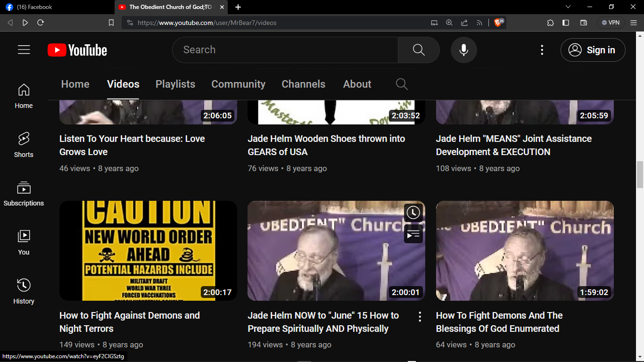The width and height of the screenshot is (644, 362).
Task: Click browser back arrow
Action: point(10,23)
